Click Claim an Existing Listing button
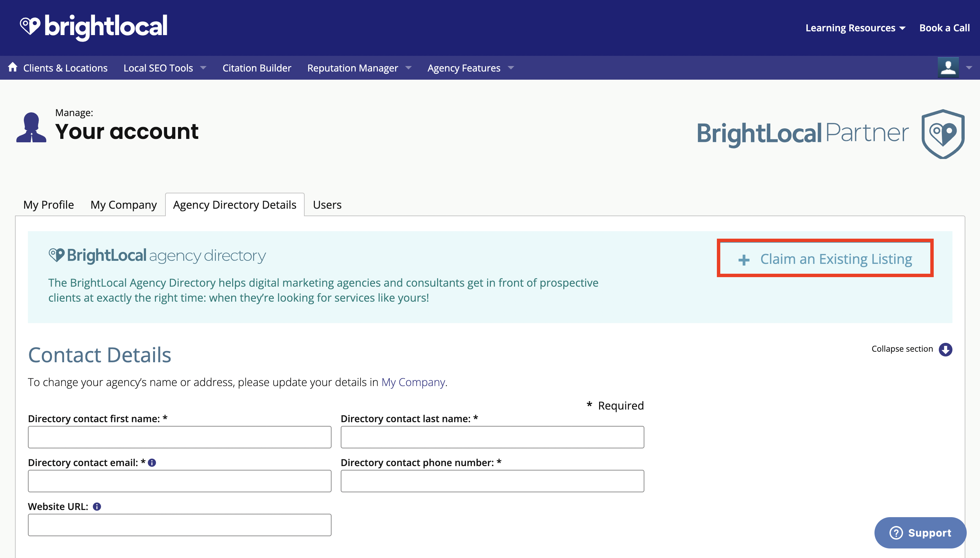The width and height of the screenshot is (980, 558). click(x=825, y=258)
